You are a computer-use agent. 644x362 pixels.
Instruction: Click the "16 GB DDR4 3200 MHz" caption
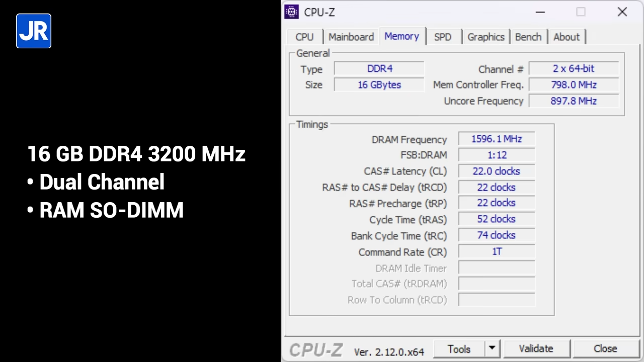(x=136, y=154)
